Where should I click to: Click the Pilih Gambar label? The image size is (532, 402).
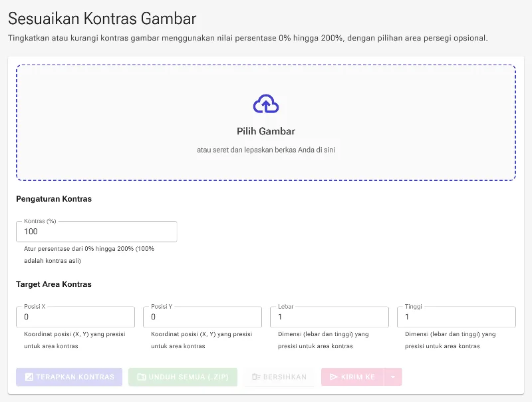tap(266, 131)
